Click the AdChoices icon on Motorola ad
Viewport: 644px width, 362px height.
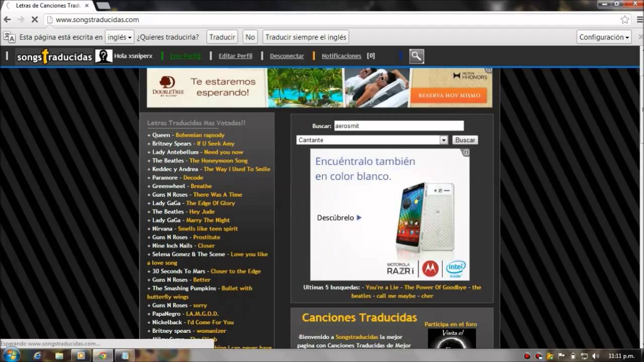coord(466,152)
